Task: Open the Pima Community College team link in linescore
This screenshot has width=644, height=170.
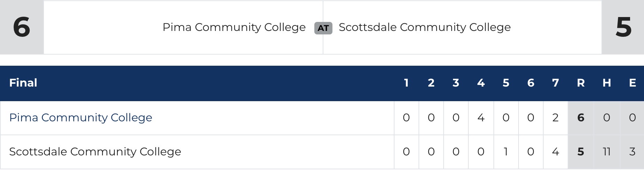Action: click(x=80, y=118)
